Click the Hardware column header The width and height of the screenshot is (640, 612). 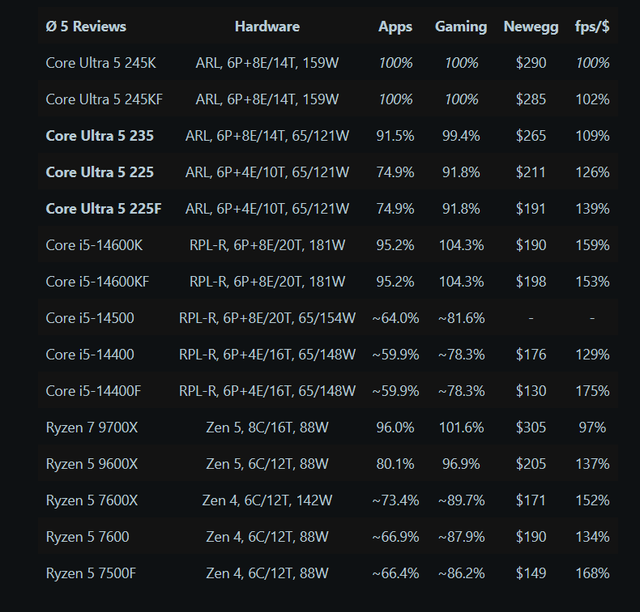click(267, 27)
